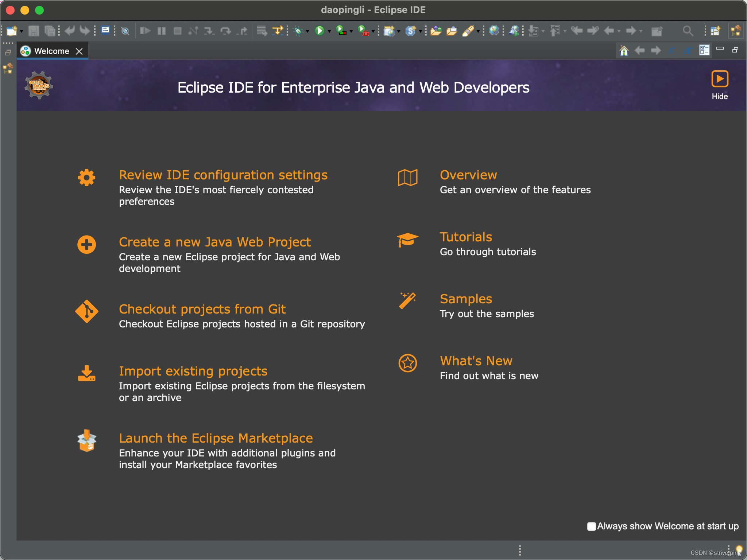Open the Tutorials link
The width and height of the screenshot is (747, 560).
pyautogui.click(x=466, y=237)
